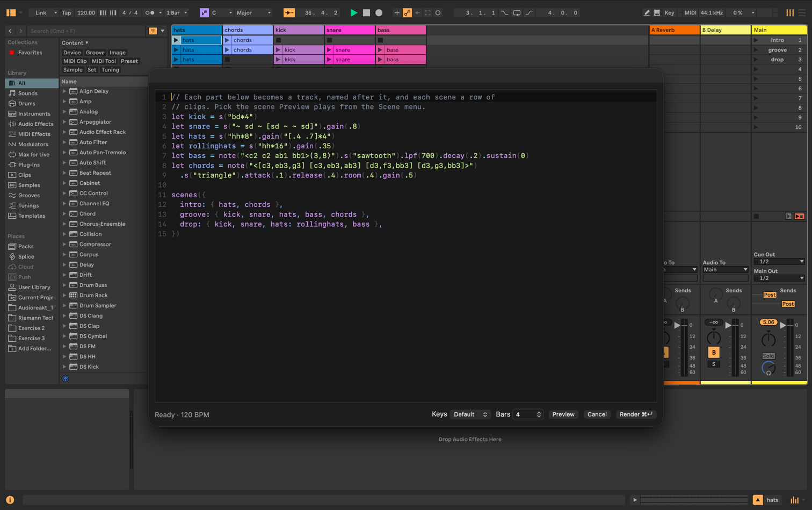Toggle the Main track Solo cue switch
812x510 pixels.
[769, 356]
